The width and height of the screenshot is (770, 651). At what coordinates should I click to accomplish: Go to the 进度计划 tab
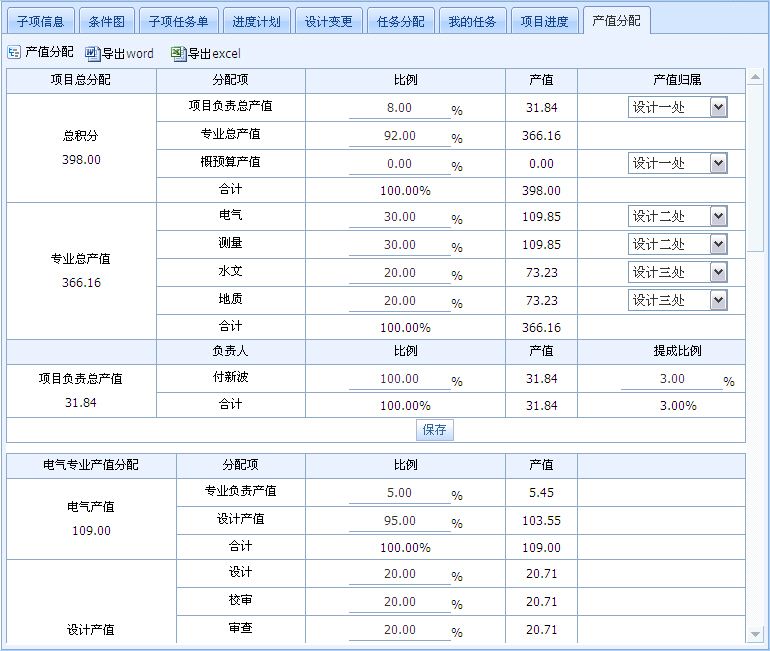(256, 21)
